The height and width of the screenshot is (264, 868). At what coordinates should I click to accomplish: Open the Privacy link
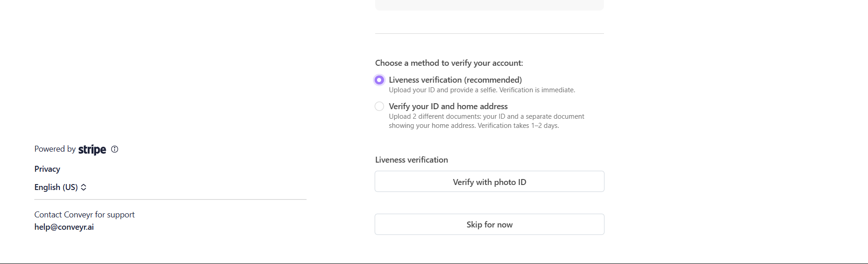[x=47, y=169]
